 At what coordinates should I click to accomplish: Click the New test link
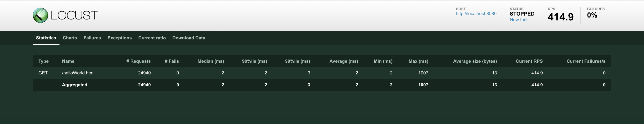point(518,20)
